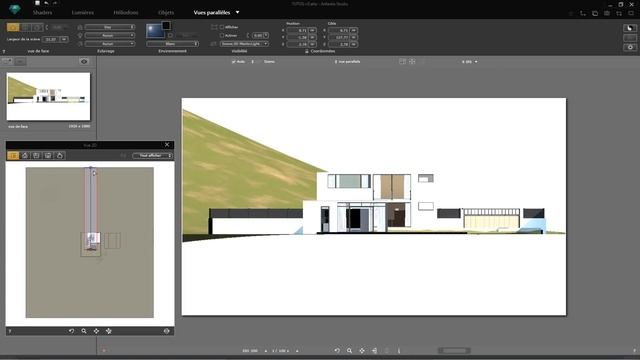Select fourth view icon in 2D panel
The image size is (640, 360).
pyautogui.click(x=48, y=156)
